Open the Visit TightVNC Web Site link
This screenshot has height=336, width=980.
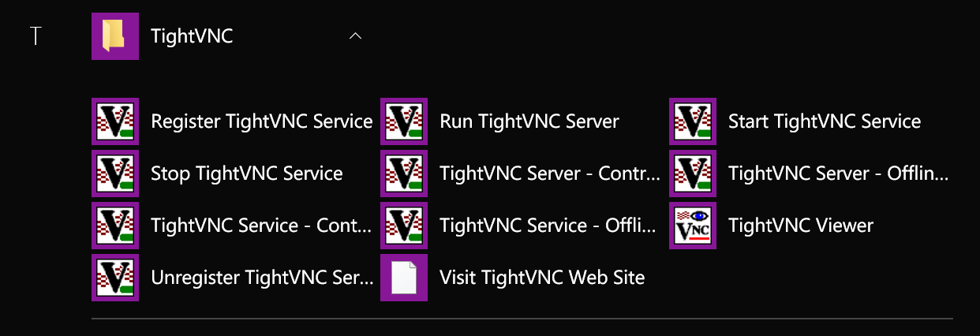[x=542, y=278]
